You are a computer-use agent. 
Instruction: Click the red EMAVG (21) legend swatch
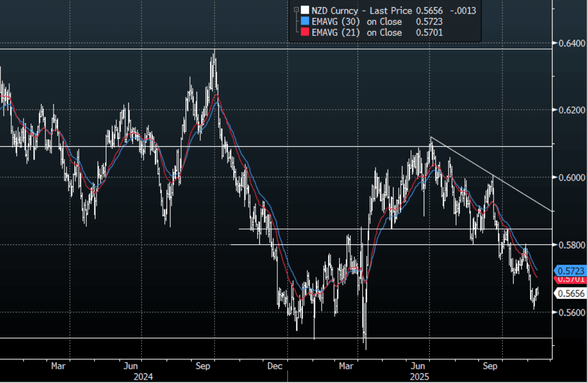tap(304, 33)
